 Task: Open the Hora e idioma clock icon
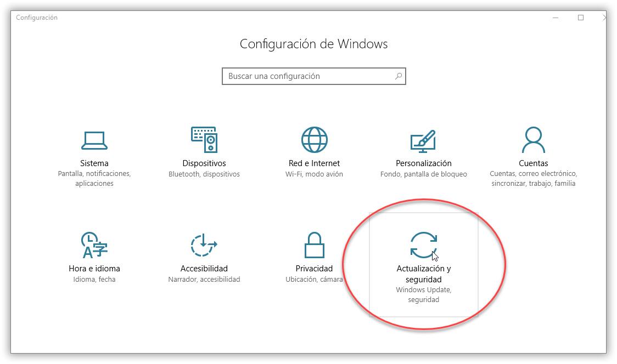click(x=94, y=245)
